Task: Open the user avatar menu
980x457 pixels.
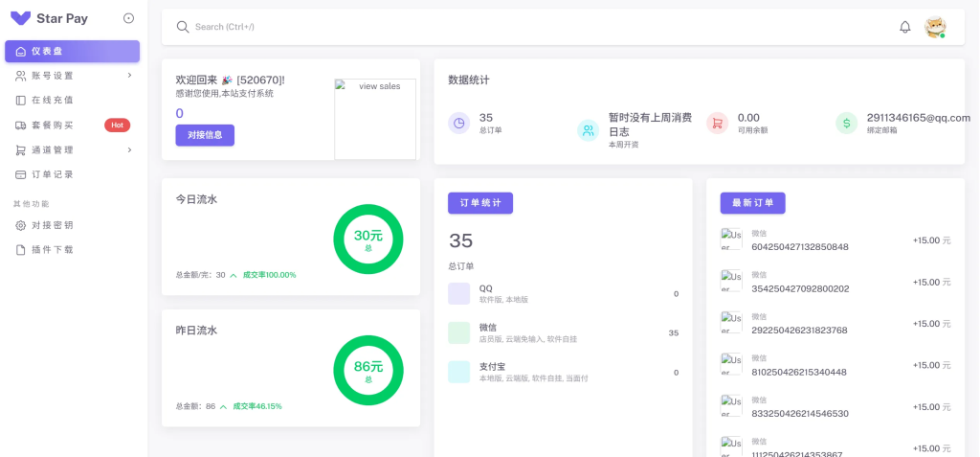Action: [935, 28]
